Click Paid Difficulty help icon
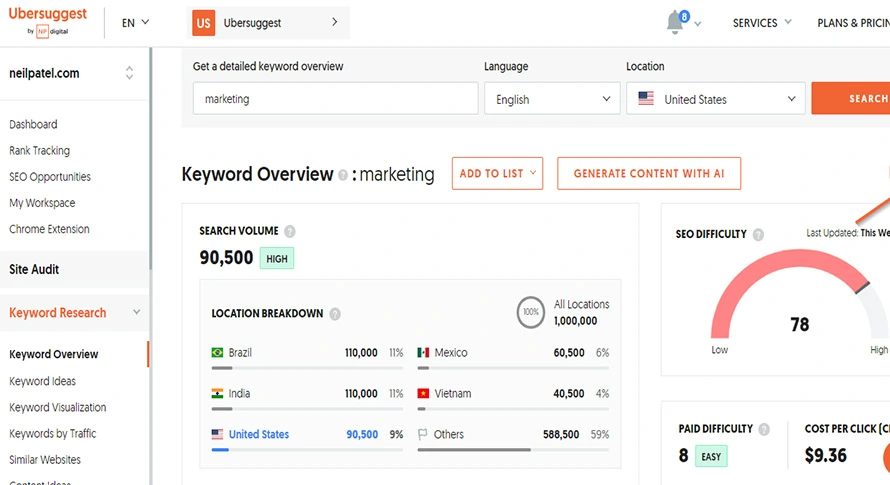 (x=764, y=430)
